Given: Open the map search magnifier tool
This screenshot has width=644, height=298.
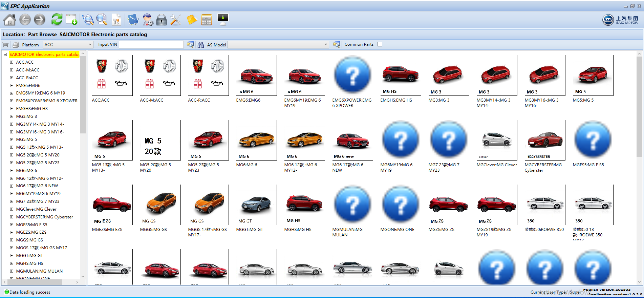Looking at the screenshot, I should [x=88, y=20].
